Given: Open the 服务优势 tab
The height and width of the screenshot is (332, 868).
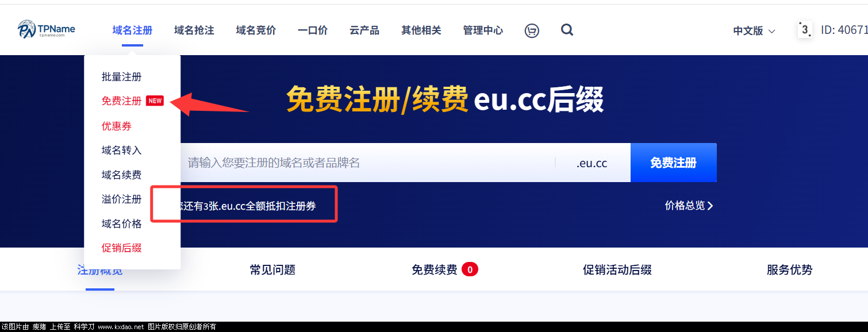Looking at the screenshot, I should click(x=790, y=270).
